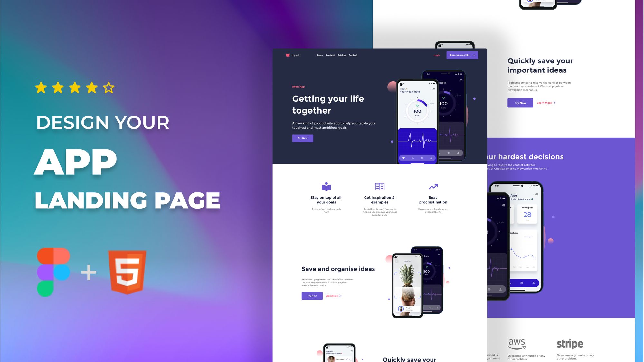Expand the Product navigation dropdown
Viewport: 644px width, 362px height.
pos(330,55)
